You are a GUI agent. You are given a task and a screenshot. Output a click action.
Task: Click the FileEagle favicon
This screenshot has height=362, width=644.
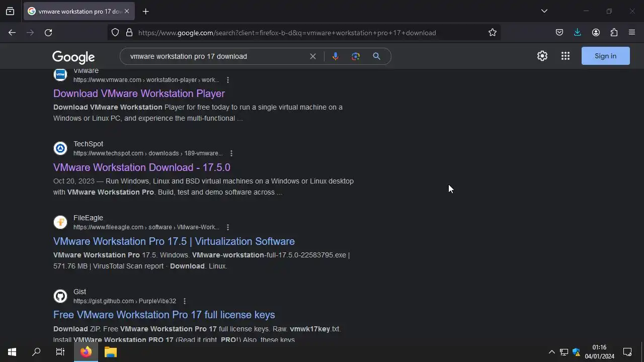[x=60, y=222]
